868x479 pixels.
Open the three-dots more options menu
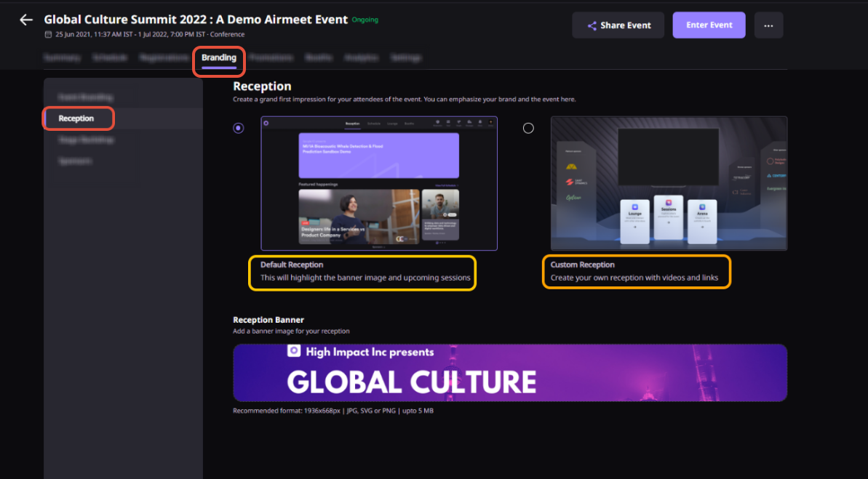[768, 25]
